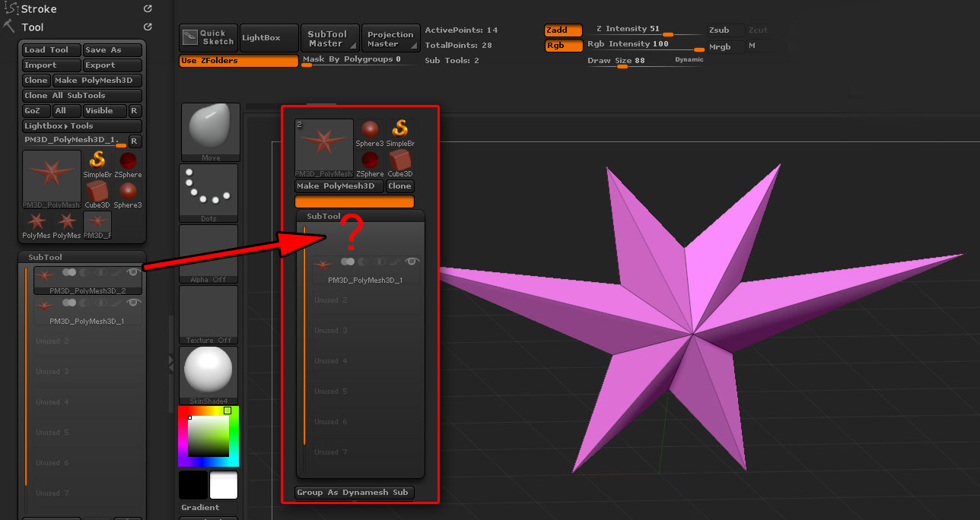Image resolution: width=980 pixels, height=520 pixels.
Task: Click the R button beside the Visible button
Action: [134, 111]
